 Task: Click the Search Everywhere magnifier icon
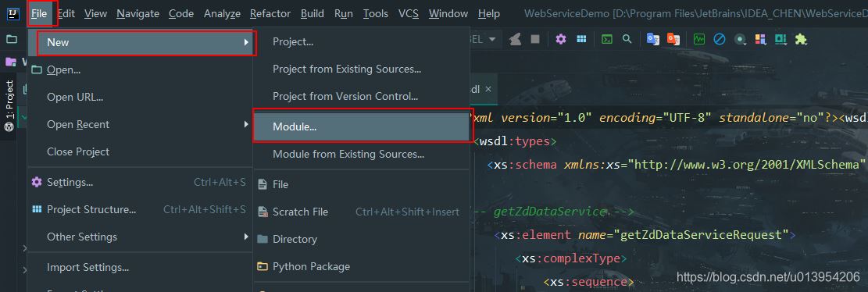627,39
